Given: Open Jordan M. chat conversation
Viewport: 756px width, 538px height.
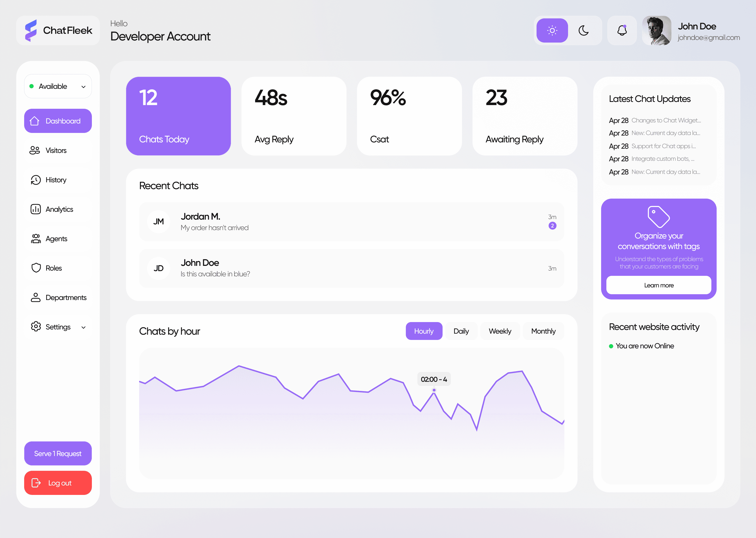Looking at the screenshot, I should (x=351, y=222).
